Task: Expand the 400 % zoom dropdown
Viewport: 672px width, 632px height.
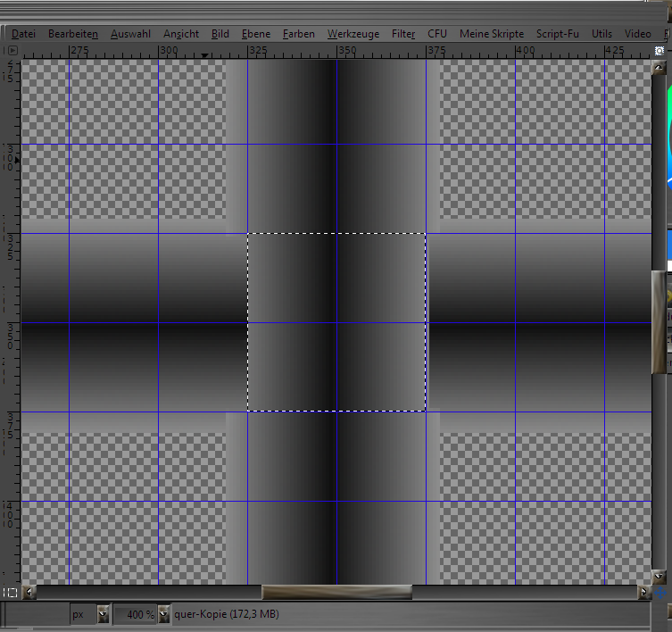Action: [x=163, y=614]
